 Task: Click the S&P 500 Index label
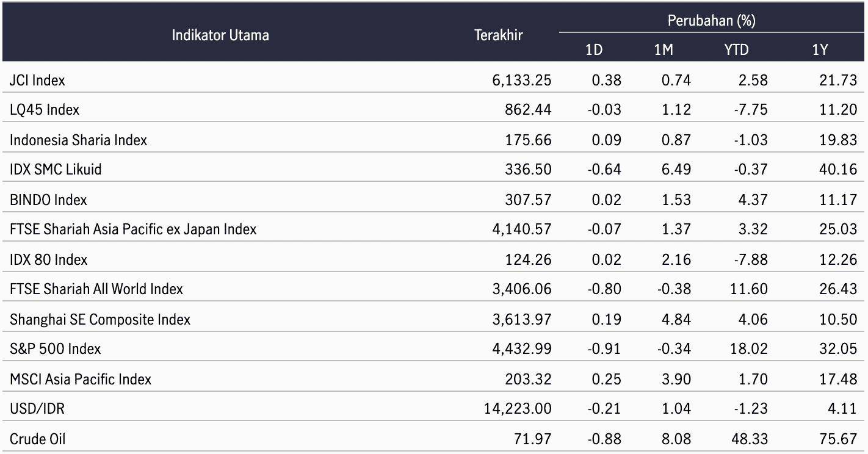[56, 349]
